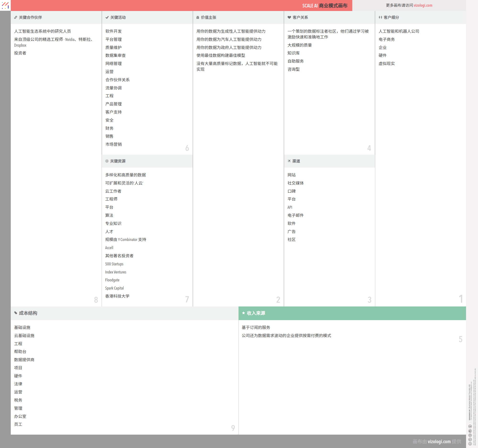478x448 pixels.
Task: Click the Index Ventures resource entry
Action: click(116, 272)
